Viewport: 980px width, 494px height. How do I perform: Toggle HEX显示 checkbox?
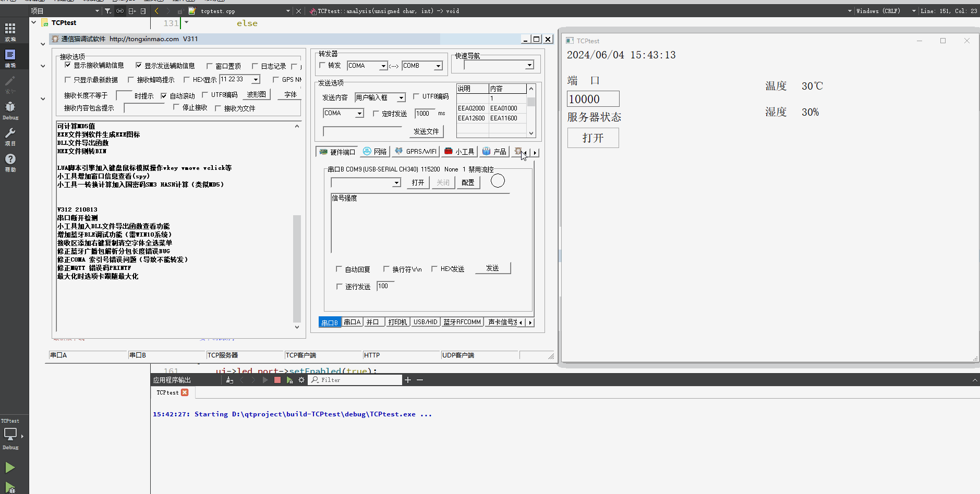[x=187, y=80]
